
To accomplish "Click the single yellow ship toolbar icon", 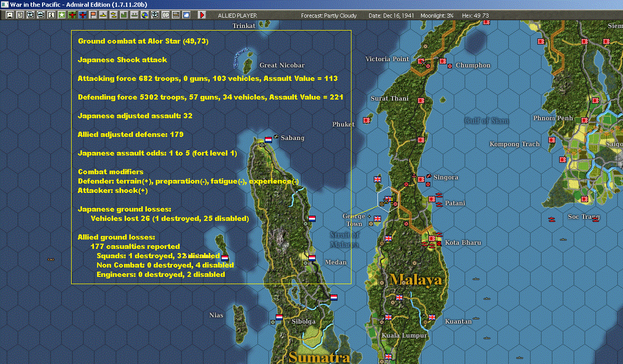I will pos(103,15).
